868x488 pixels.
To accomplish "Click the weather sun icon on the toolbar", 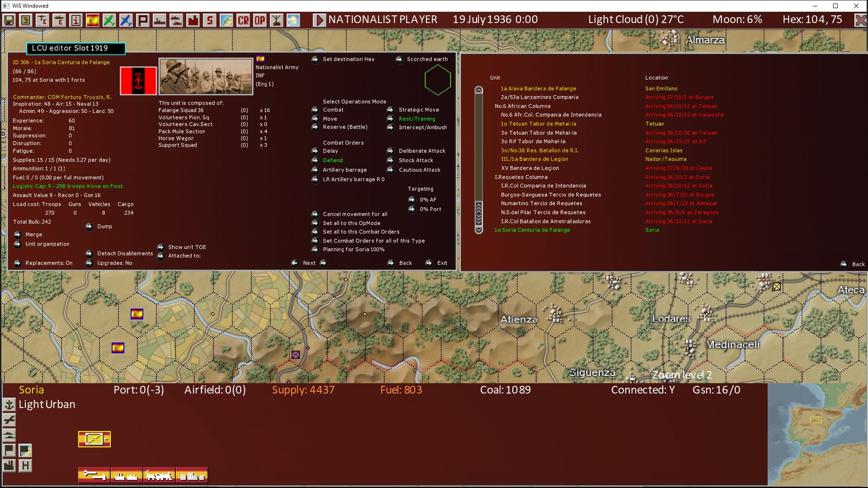I will coord(293,20).
